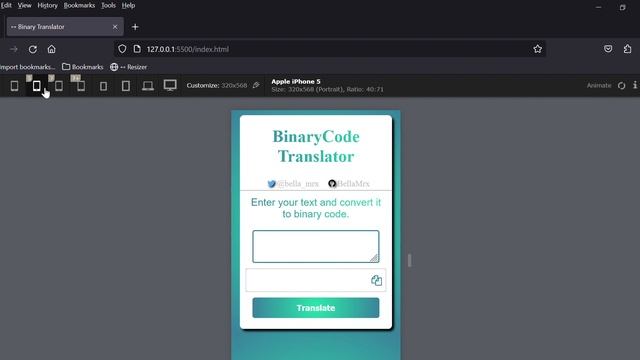Open the Resizer bookmark
Screen dimensions: 640x360
(129, 67)
